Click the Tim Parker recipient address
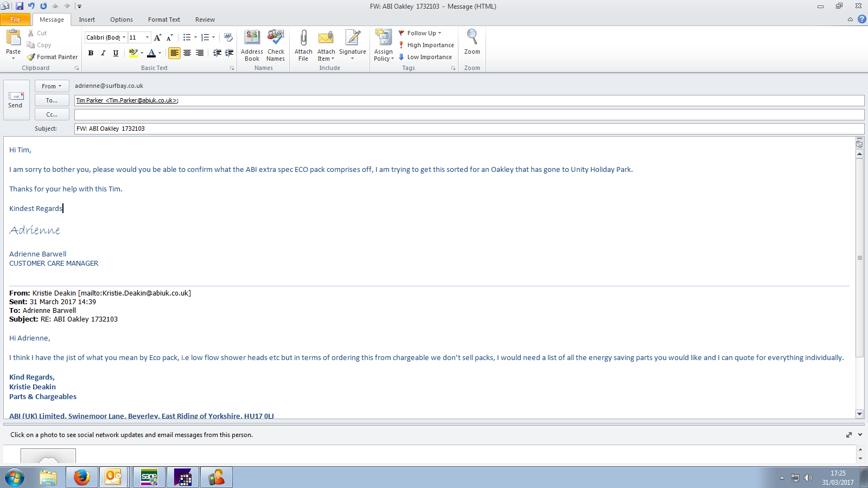This screenshot has height=488, width=868. point(126,100)
